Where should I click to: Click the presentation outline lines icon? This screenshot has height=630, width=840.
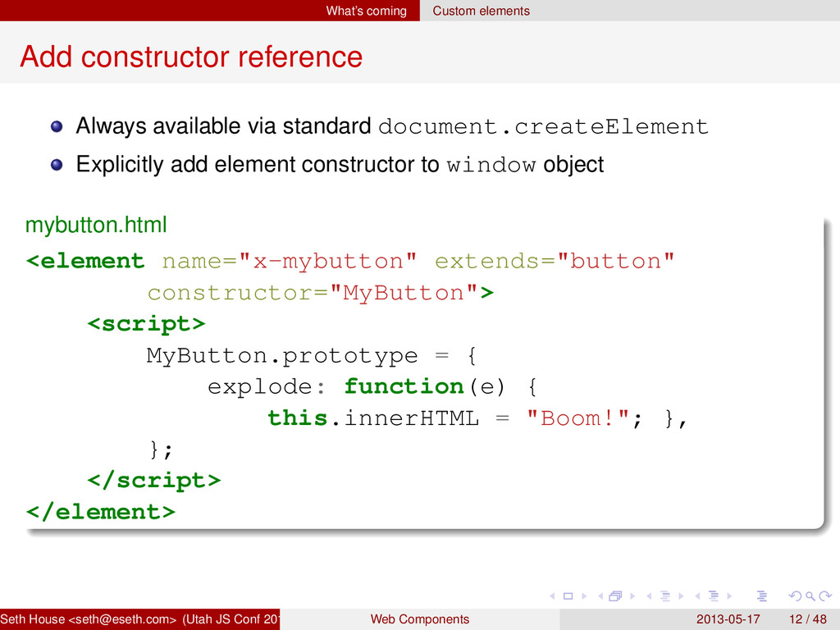[x=762, y=596]
